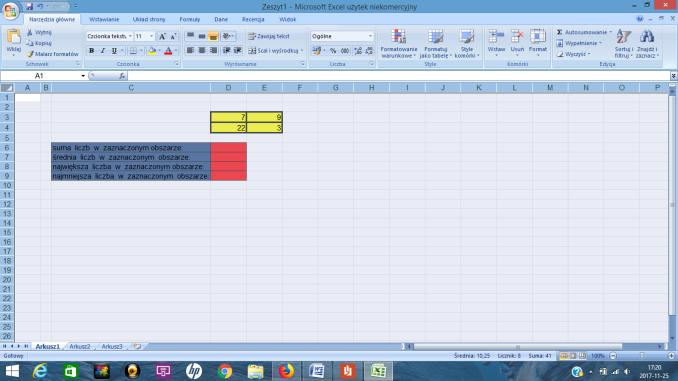Switch to Widok tab
Image resolution: width=678 pixels, height=381 pixels.
288,19
